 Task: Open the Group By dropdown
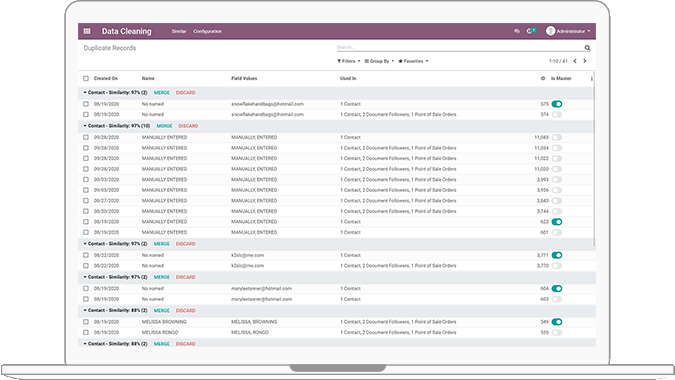tap(379, 61)
